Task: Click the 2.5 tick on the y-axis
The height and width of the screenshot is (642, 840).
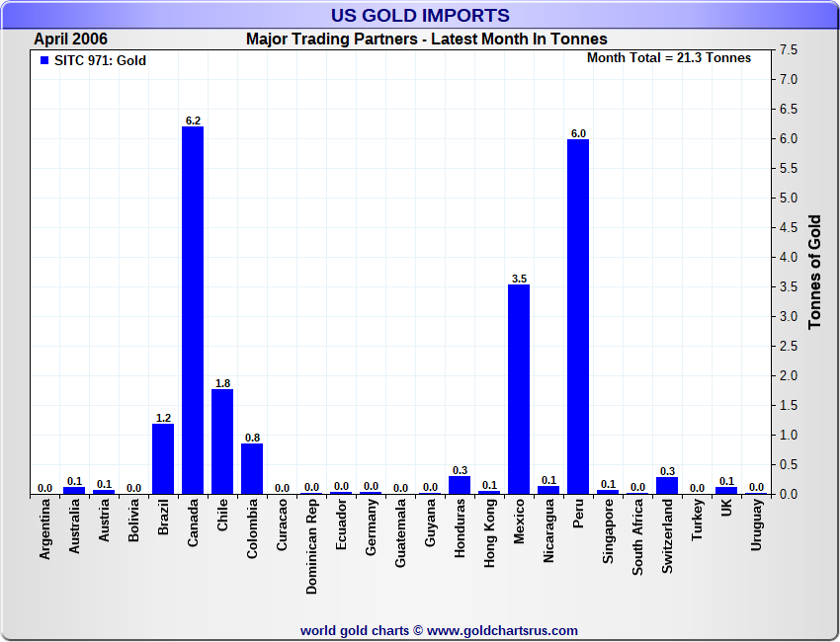Action: [x=788, y=347]
